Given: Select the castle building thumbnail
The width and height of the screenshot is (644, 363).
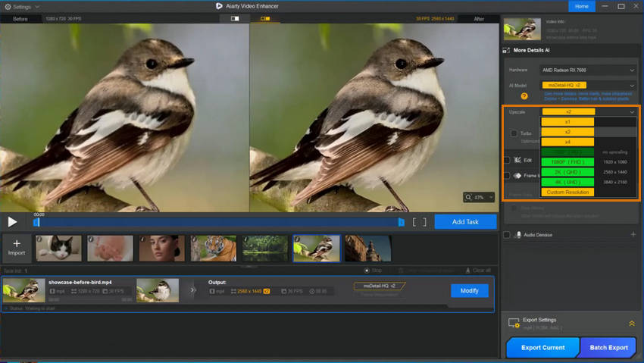Looking at the screenshot, I should tap(368, 249).
